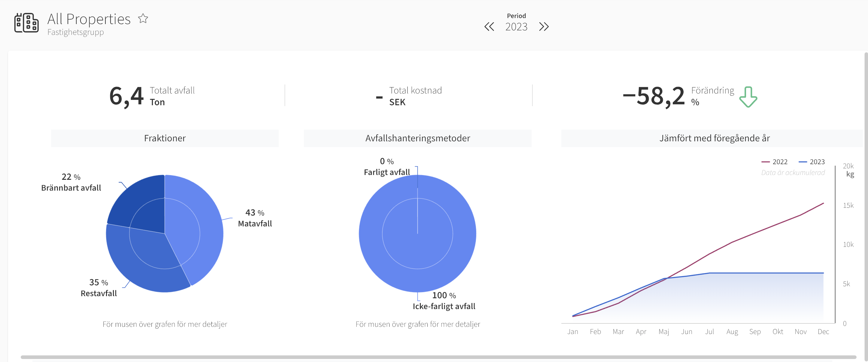Click the Jul point on 2023 line

709,273
